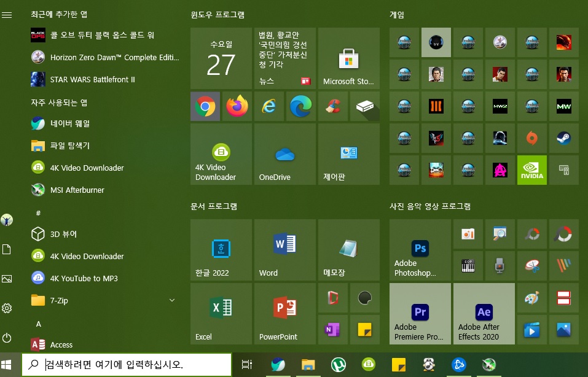588x377 pixels.
Task: Open the Internet Explorer tile
Action: [269, 106]
